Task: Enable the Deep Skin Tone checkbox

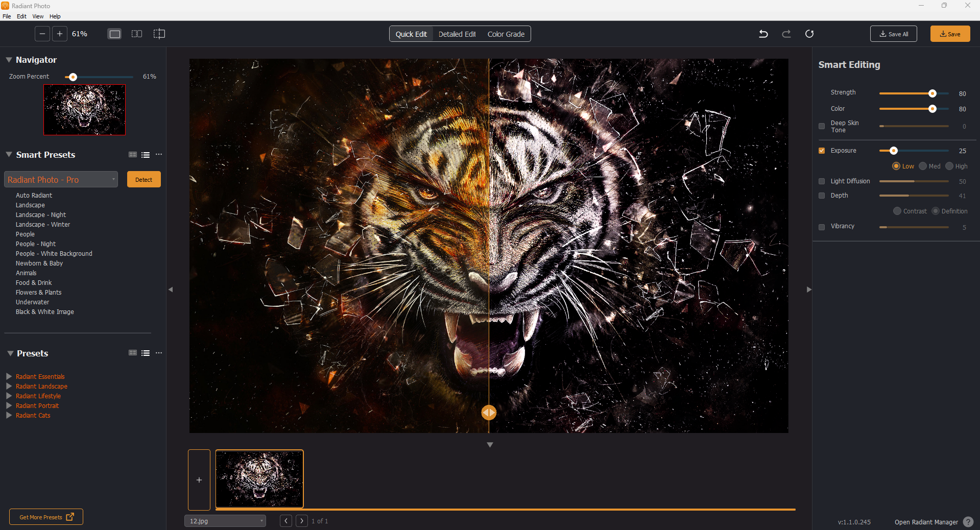Action: [x=822, y=126]
